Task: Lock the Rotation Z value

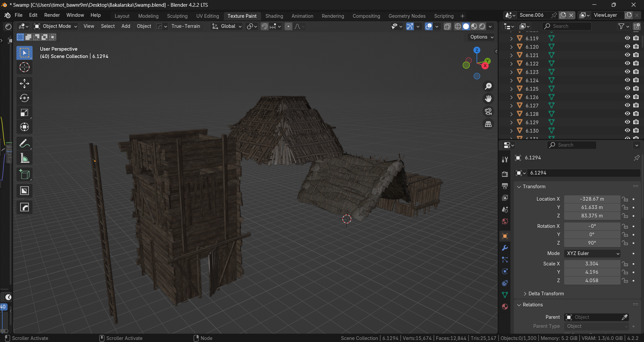Action: point(625,243)
